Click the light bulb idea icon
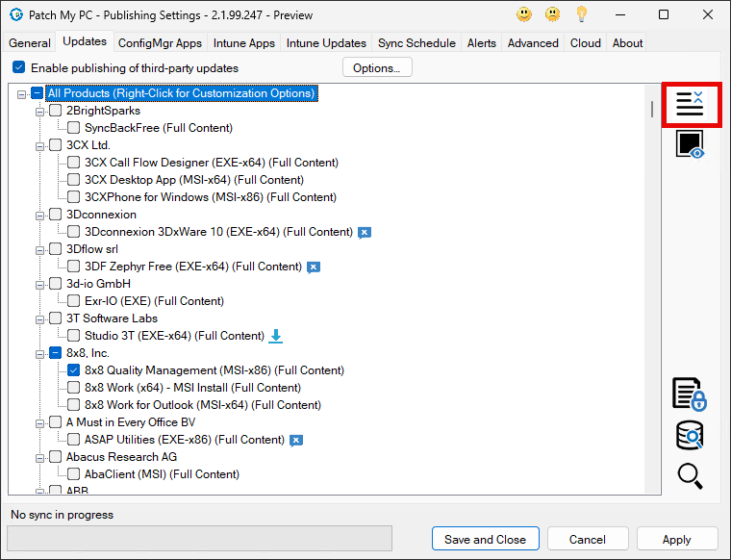This screenshot has width=731, height=560. (582, 14)
